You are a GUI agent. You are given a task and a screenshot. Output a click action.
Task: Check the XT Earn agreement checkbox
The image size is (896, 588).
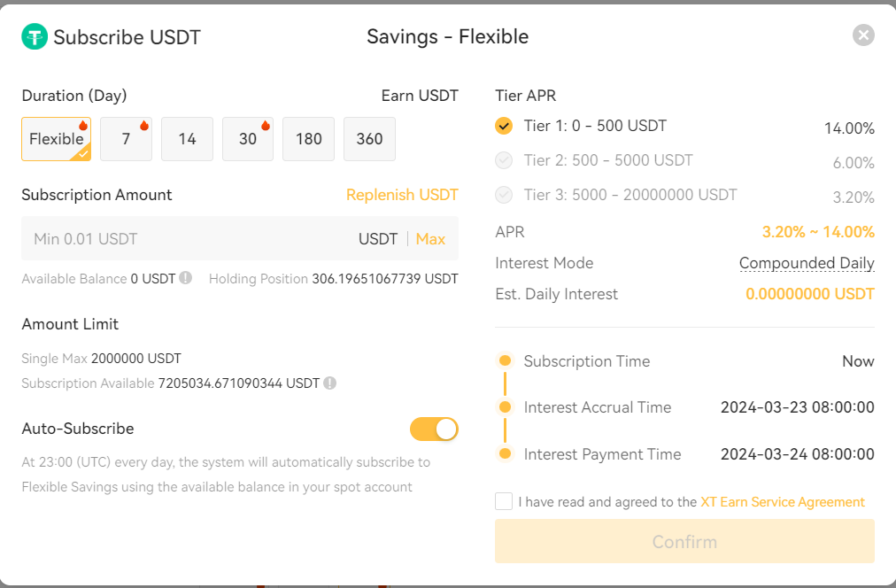point(504,501)
